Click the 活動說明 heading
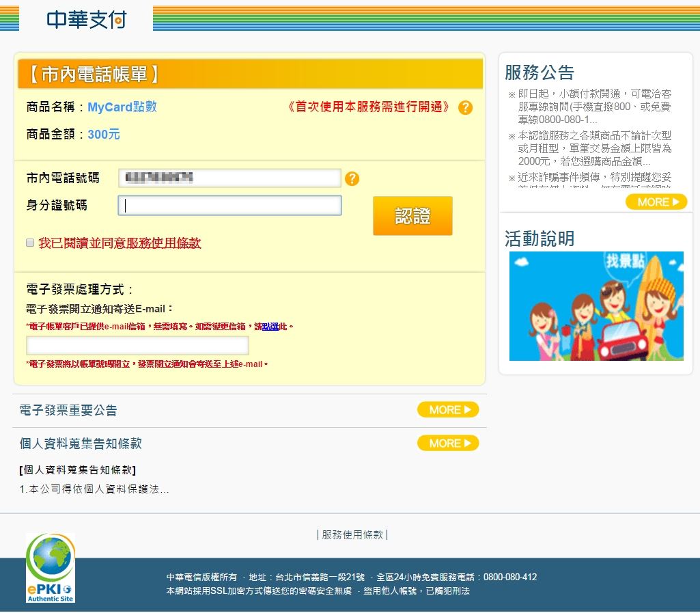Screen dimensions: 700x613 [540, 239]
